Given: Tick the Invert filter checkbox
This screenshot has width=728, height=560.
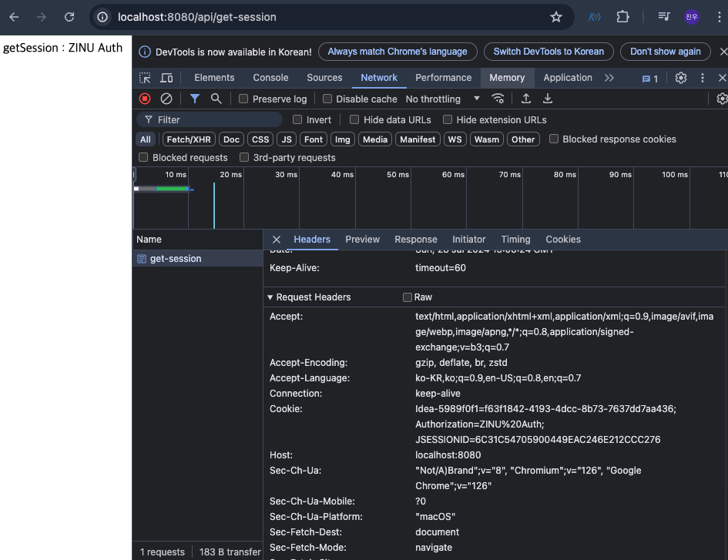Looking at the screenshot, I should click(x=297, y=120).
